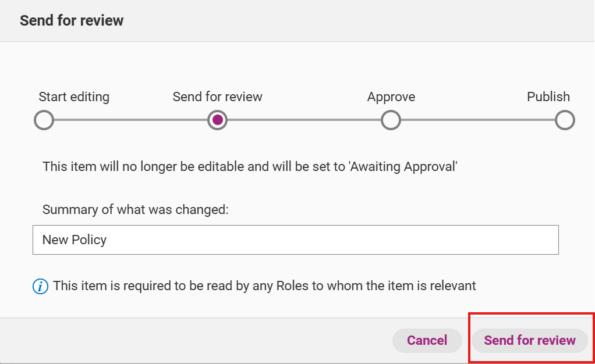The image size is (595, 364).
Task: Click the info icon beside the Roles notice
Action: click(x=40, y=286)
